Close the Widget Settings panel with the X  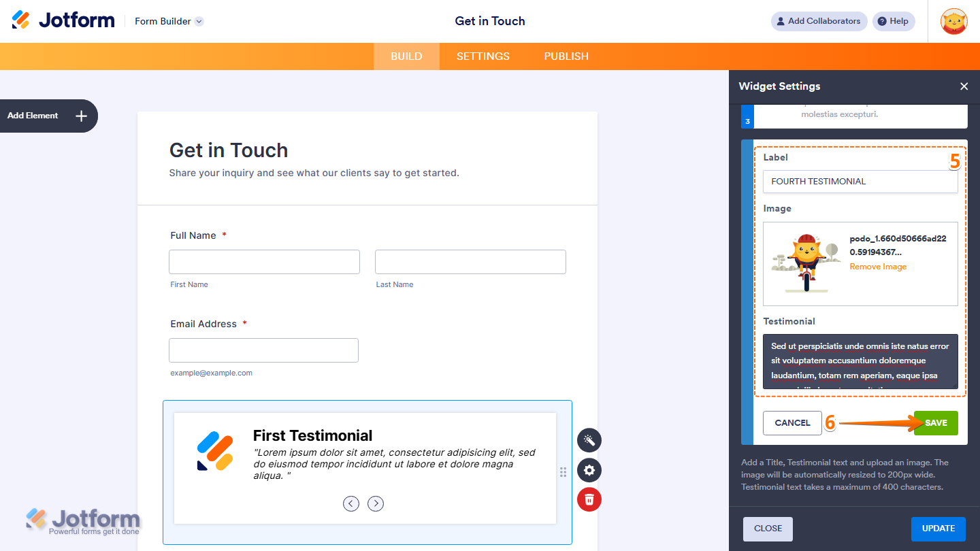click(x=964, y=86)
